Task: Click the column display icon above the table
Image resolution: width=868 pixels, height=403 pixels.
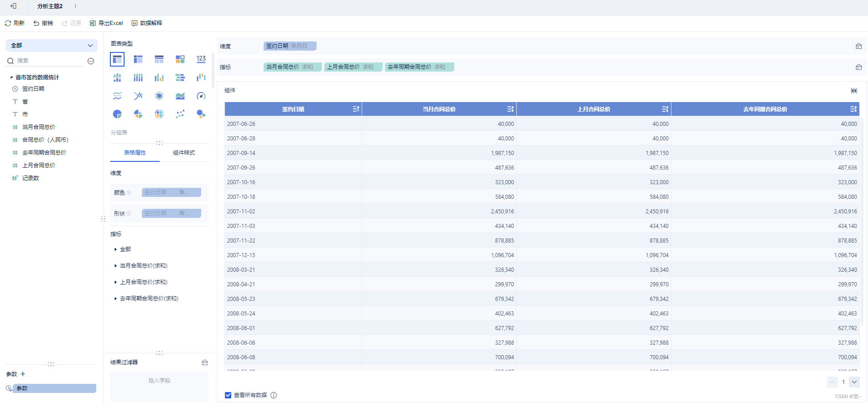Action: 854,90
